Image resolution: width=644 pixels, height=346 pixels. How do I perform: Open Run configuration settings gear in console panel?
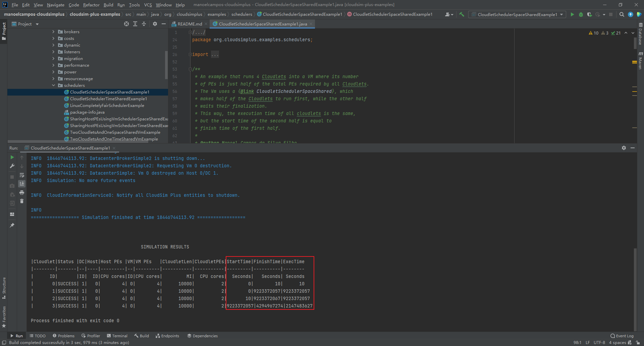coord(624,148)
